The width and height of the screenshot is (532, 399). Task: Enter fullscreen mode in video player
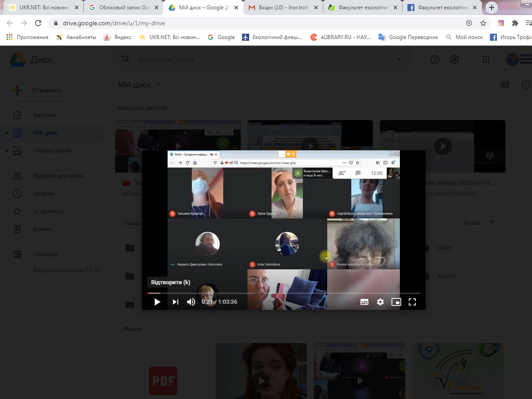tap(412, 302)
